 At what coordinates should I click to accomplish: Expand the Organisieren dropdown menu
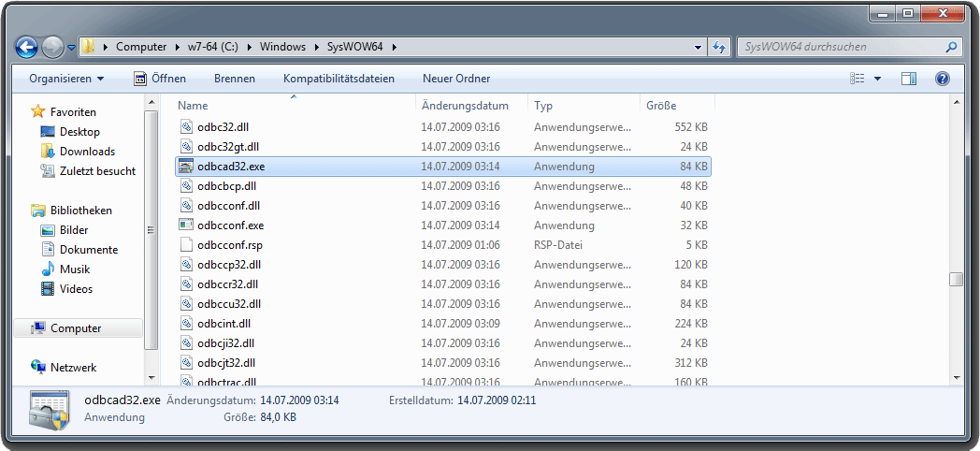click(x=66, y=79)
